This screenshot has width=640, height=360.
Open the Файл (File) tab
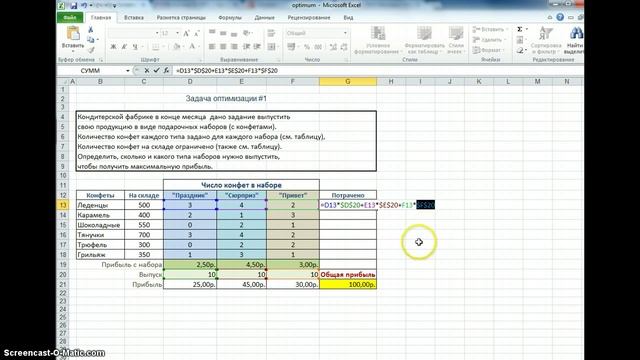point(70,18)
